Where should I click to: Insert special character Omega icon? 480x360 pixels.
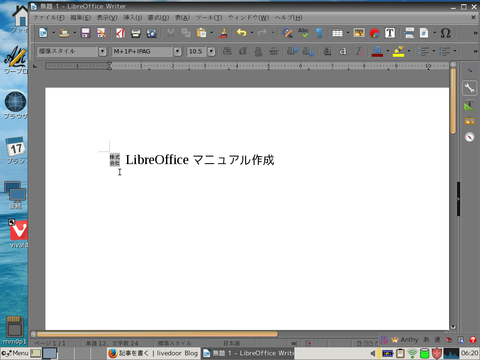tap(446, 33)
